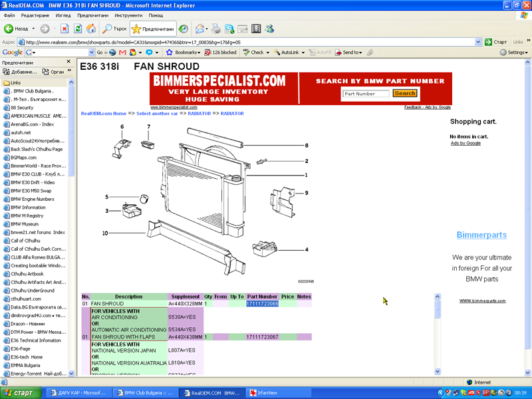Click the 126 blocked popup blocker
The width and height of the screenshot is (532, 399).
221,53
